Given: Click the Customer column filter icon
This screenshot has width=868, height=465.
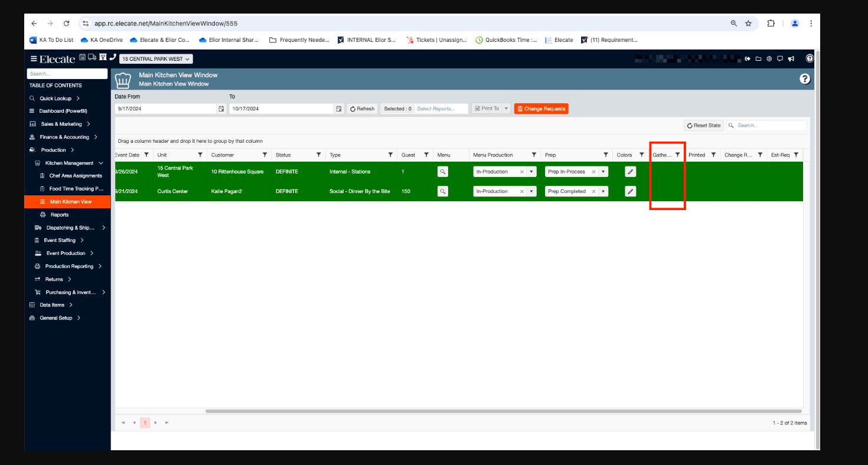Looking at the screenshot, I should (x=265, y=155).
